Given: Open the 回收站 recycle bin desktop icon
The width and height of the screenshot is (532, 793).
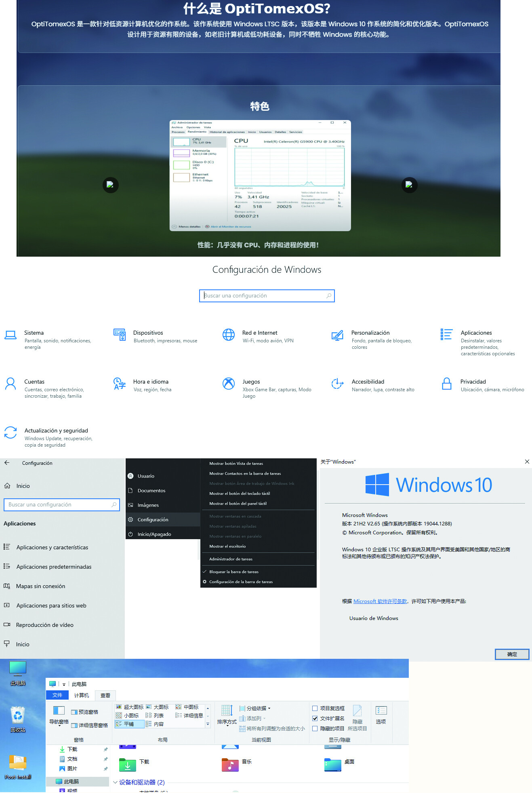Looking at the screenshot, I should click(18, 716).
